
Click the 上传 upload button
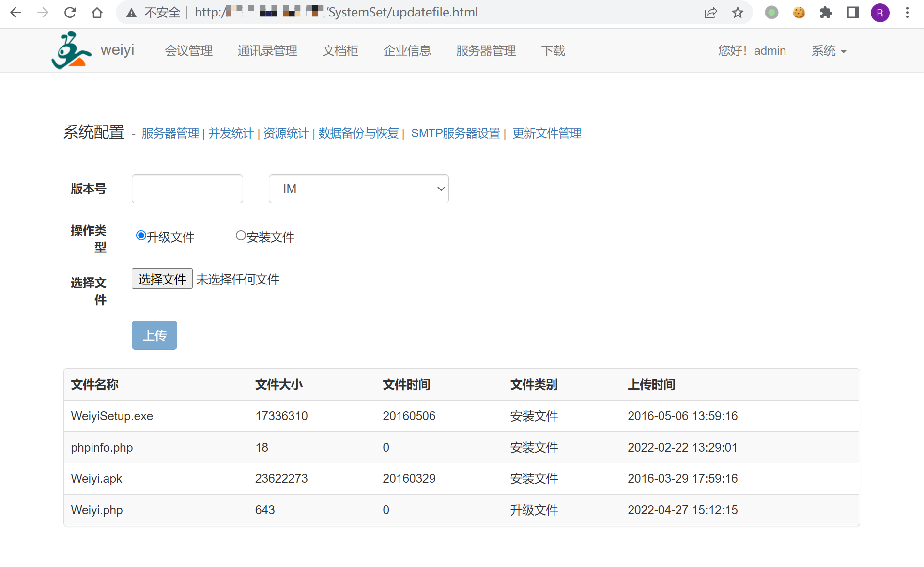click(154, 335)
